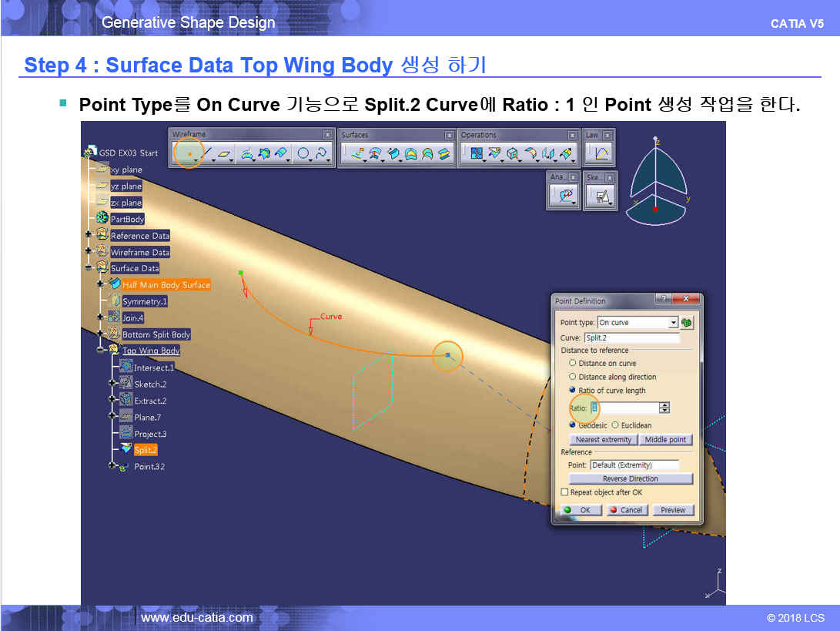Choose the Euclidean radio option
The height and width of the screenshot is (631, 840).
tap(615, 425)
